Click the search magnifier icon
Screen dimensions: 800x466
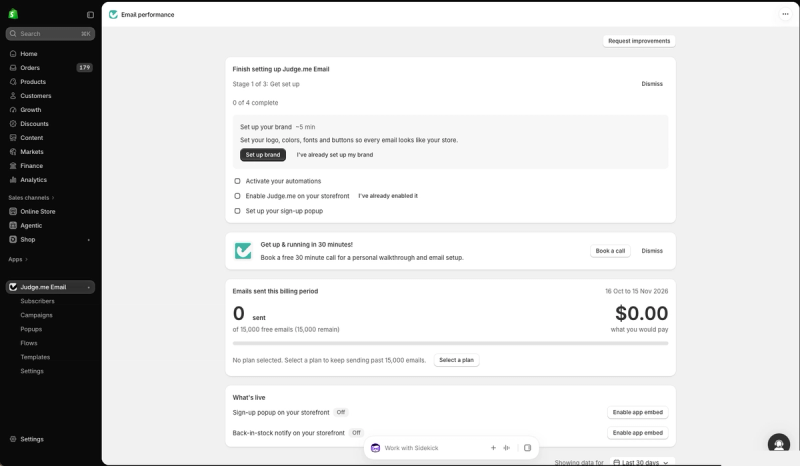pos(13,34)
